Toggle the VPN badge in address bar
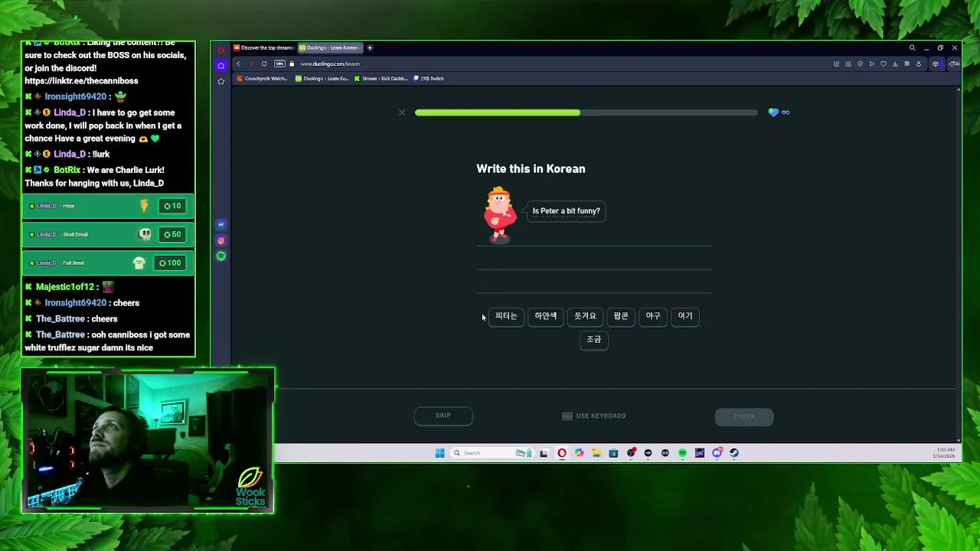The height and width of the screenshot is (551, 980). [279, 64]
